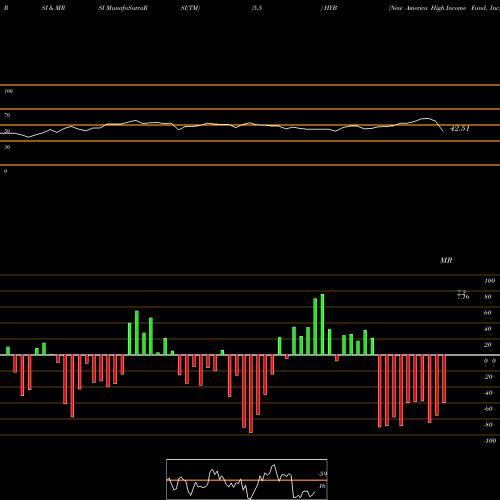Viewport: 500px width, 500px height.
Task: Click the RSI axis label 0
Action: click(x=5, y=171)
